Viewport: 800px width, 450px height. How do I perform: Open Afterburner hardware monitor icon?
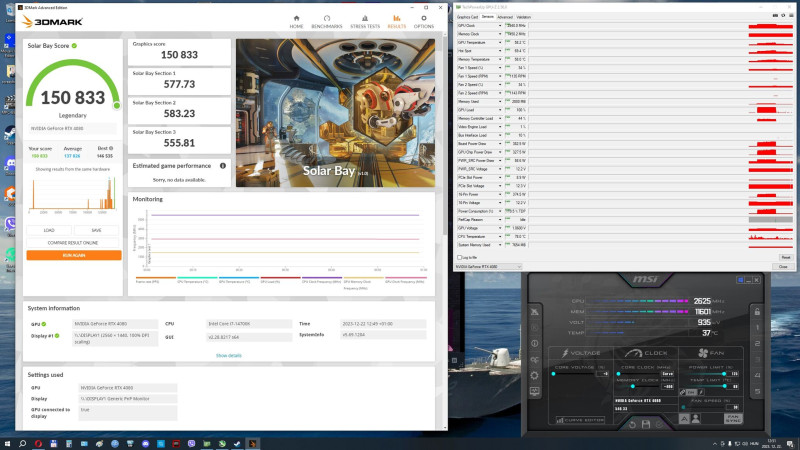tap(534, 391)
